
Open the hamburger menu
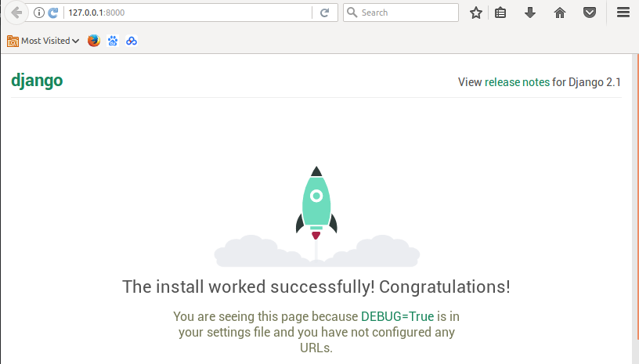pyautogui.click(x=623, y=13)
